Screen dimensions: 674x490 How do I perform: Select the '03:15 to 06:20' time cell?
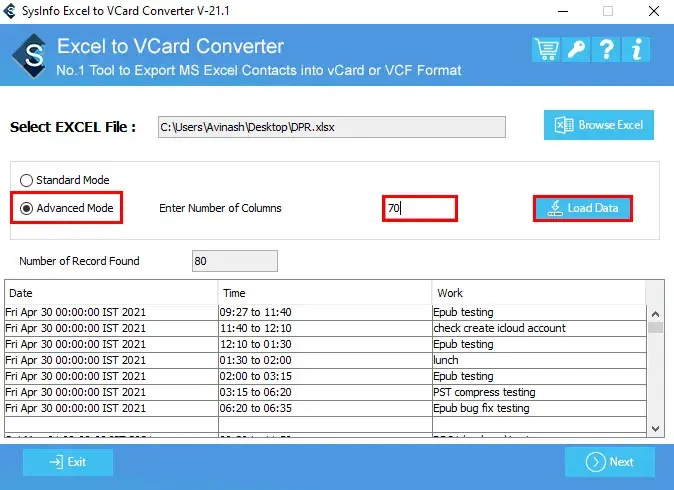[x=325, y=392]
